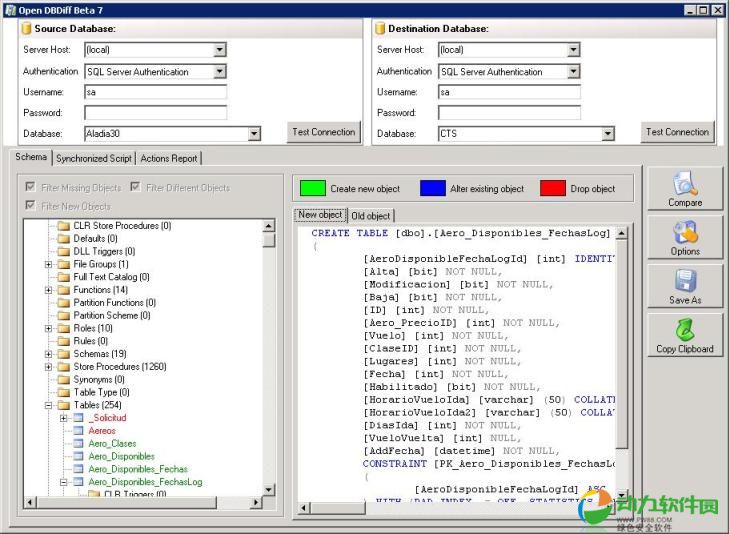This screenshot has width=730, height=534.
Task: Click the Compare magnifier icon
Action: click(x=685, y=184)
